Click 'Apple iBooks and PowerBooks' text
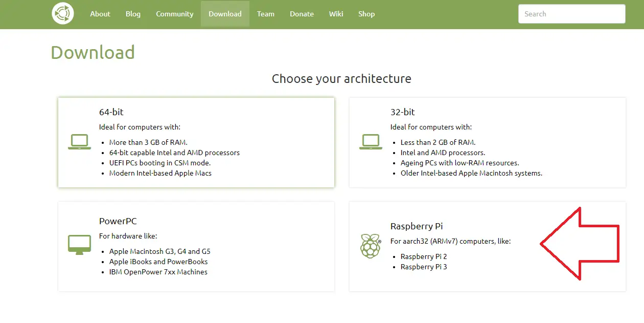The width and height of the screenshot is (644, 323). [158, 262]
